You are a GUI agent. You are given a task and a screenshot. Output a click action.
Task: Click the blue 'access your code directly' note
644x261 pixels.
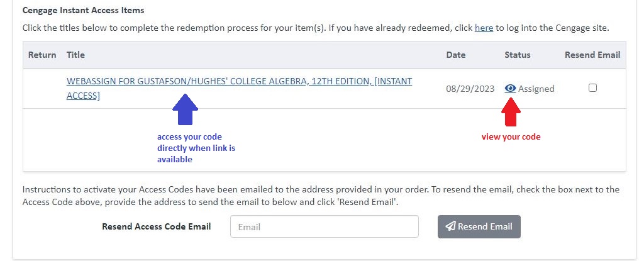[196, 148]
